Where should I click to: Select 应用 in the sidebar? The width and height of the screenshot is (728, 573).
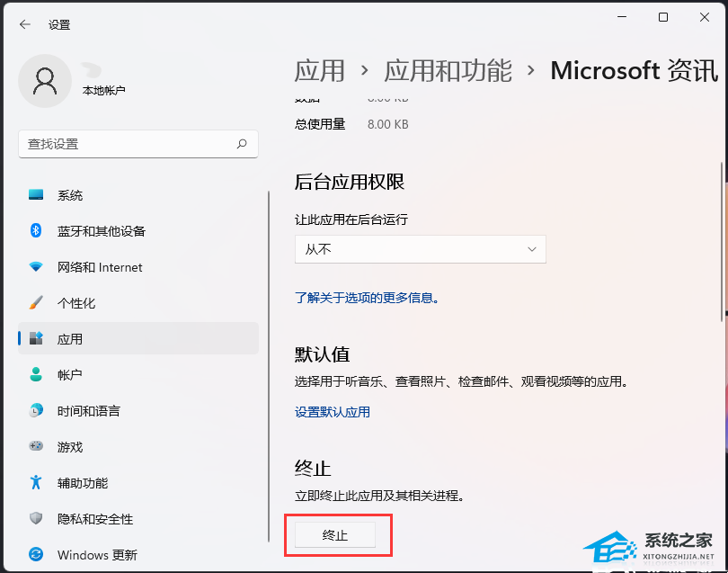pyautogui.click(x=138, y=338)
